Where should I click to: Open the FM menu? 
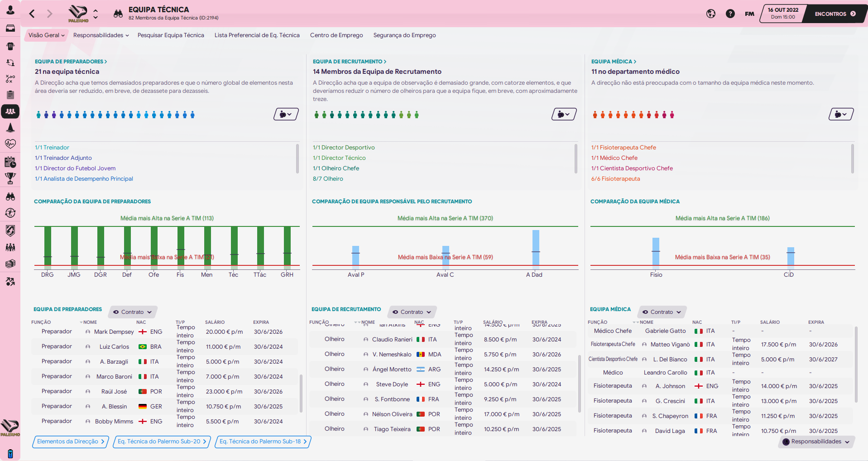point(749,14)
